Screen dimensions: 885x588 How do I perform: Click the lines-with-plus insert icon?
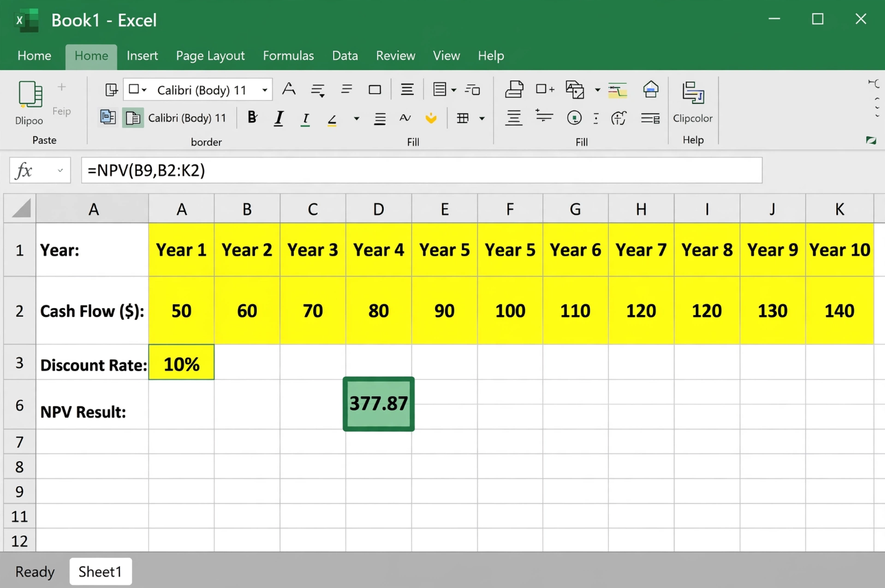[544, 116]
